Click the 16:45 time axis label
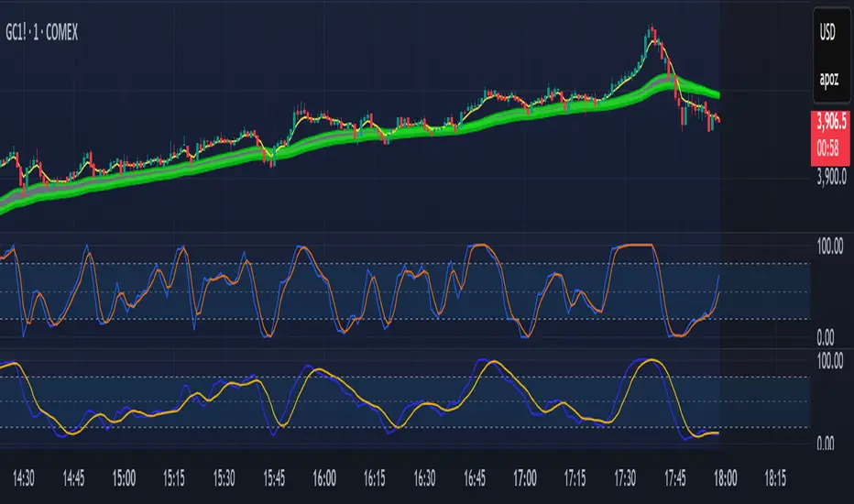This screenshot has height=504, width=854. 475,478
